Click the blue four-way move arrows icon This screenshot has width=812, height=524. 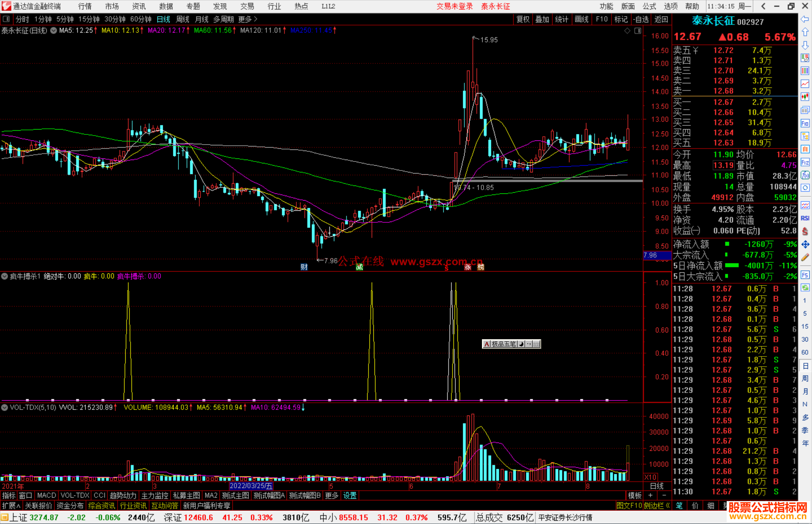805,245
